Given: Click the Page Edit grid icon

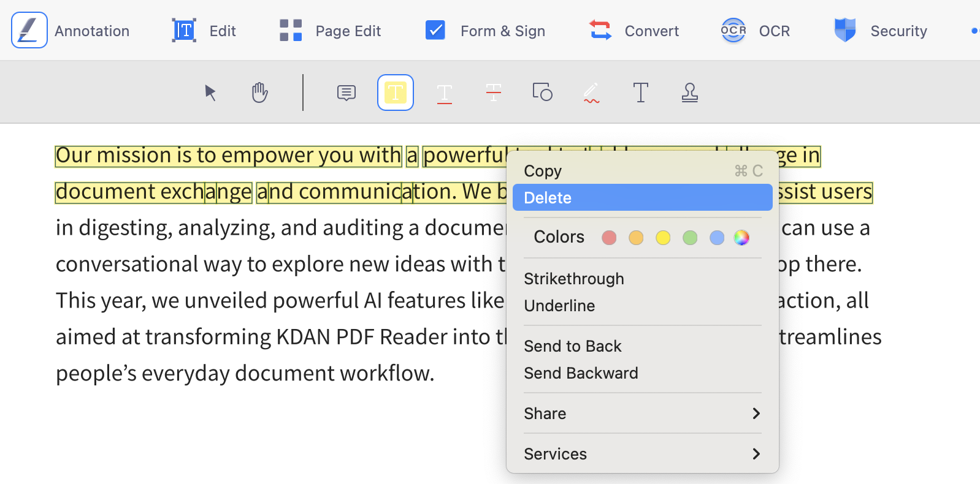Looking at the screenshot, I should [291, 30].
